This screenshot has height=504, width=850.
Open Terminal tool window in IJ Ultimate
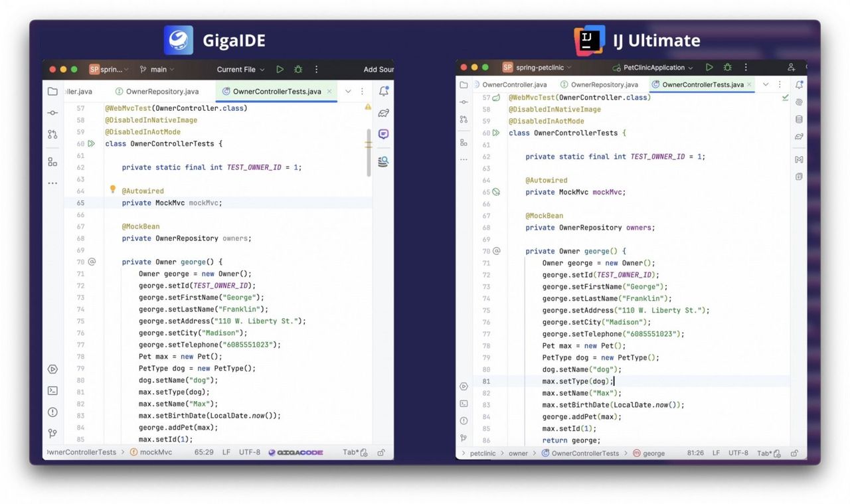(464, 404)
